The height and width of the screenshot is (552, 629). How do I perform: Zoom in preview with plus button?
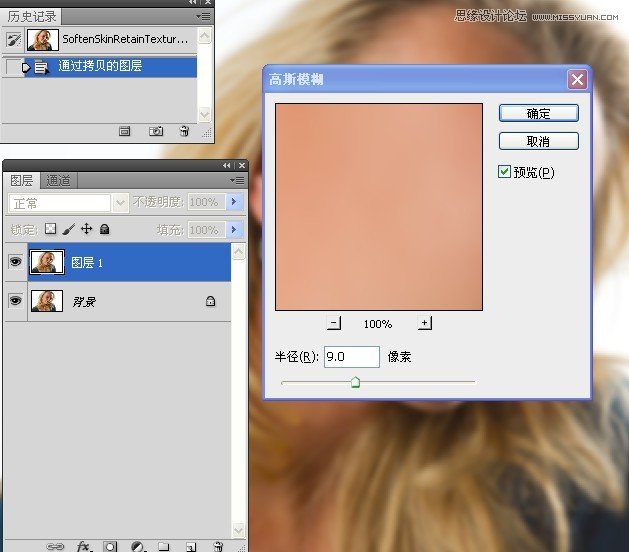[x=424, y=323]
